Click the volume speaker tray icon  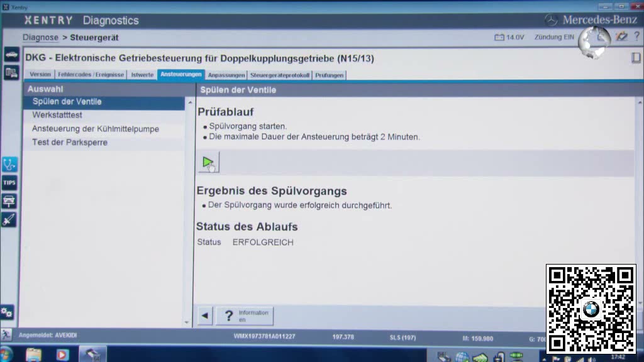(x=591, y=359)
